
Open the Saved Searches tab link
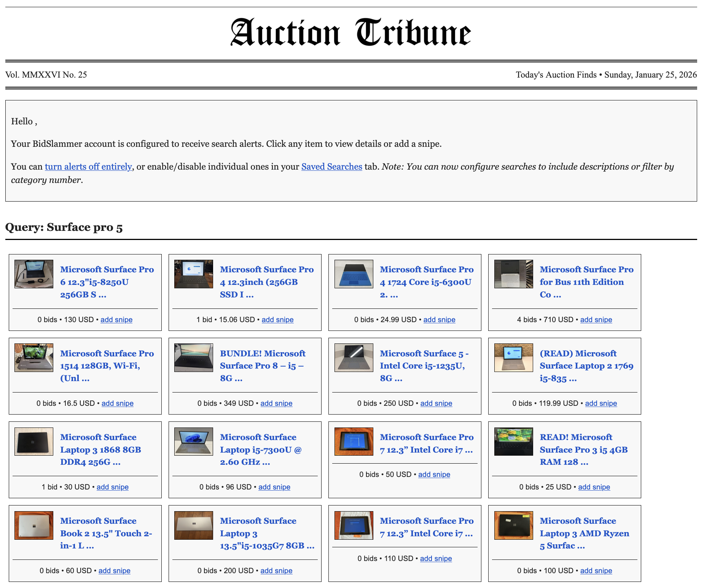click(x=331, y=166)
